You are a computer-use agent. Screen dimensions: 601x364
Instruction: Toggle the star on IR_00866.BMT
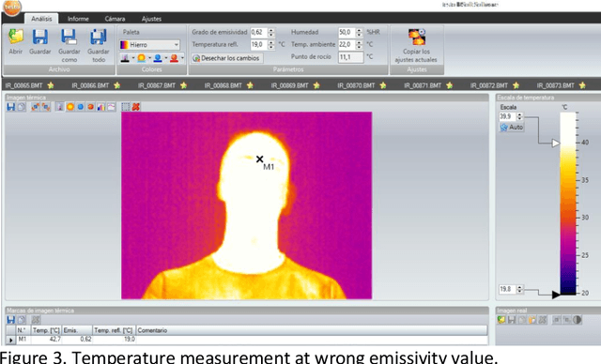[116, 85]
